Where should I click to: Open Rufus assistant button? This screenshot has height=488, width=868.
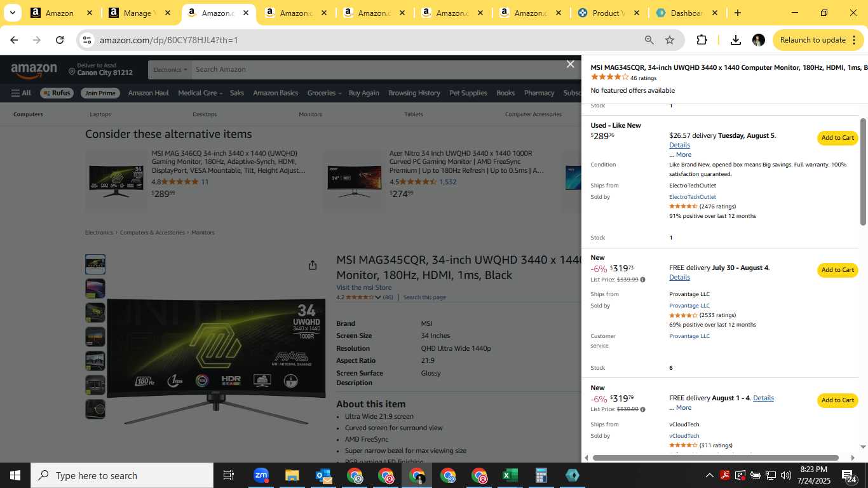(57, 93)
